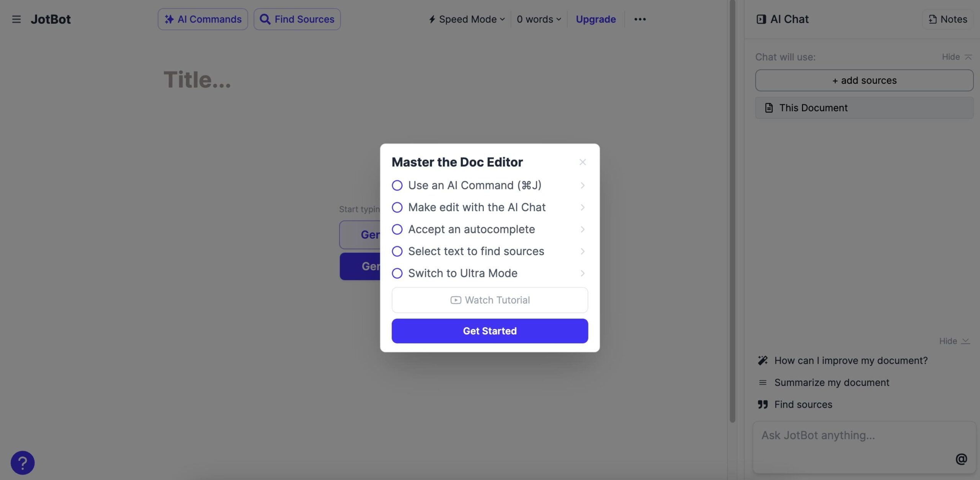Expand Accept an autocomplete chevron

click(582, 229)
